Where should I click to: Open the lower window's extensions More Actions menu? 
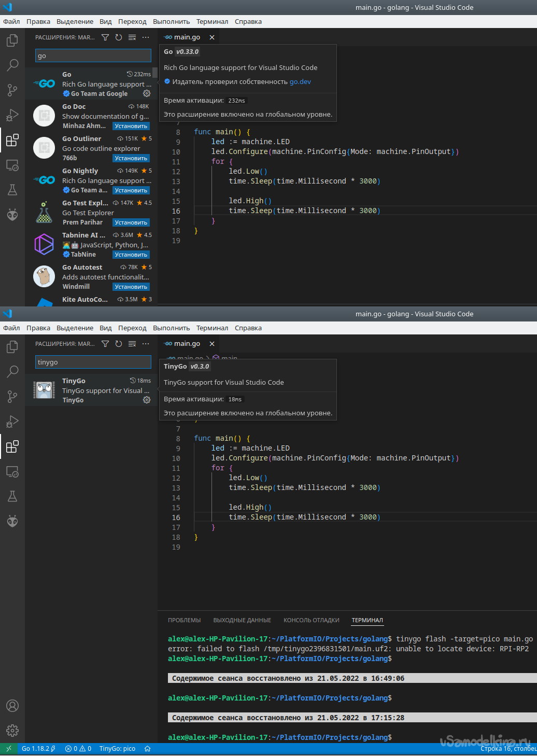[x=146, y=344]
